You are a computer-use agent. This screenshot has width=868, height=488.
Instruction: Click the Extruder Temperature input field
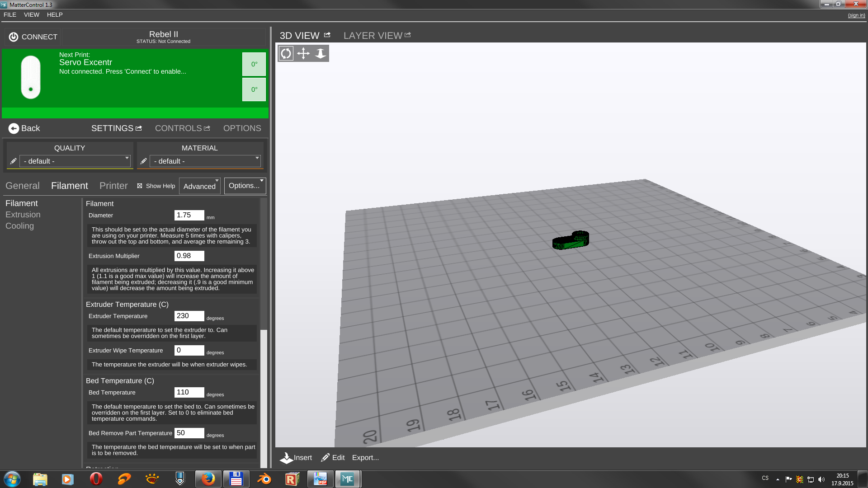click(x=189, y=316)
